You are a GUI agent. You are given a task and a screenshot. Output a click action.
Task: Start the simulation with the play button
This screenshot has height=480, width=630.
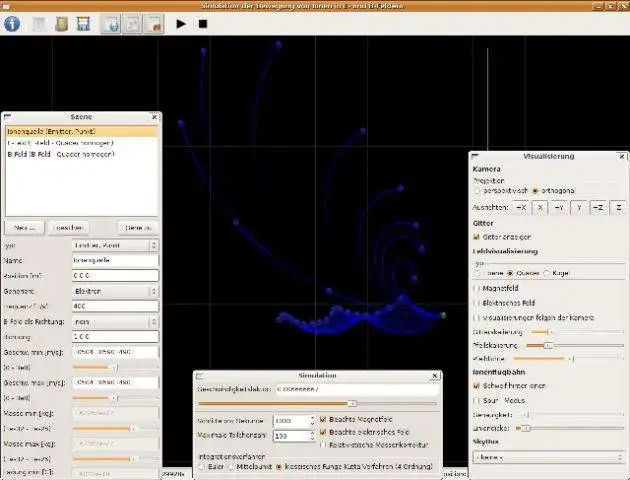click(x=181, y=23)
